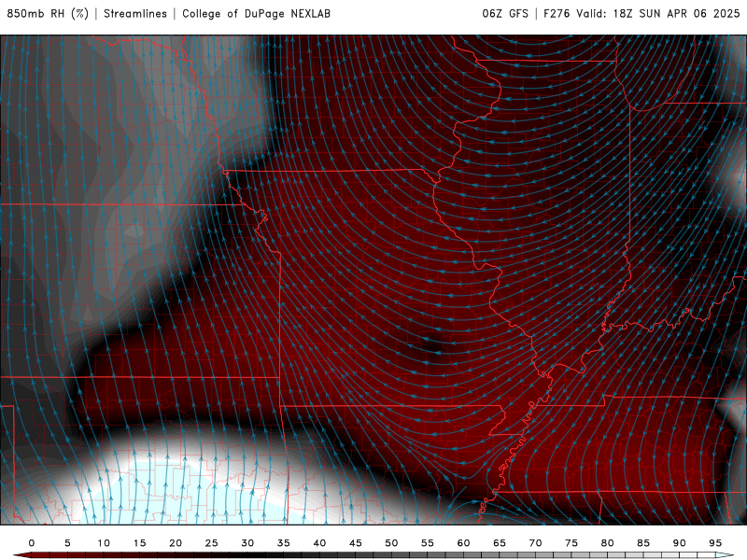Viewport: 747px width, 560px height.
Task: Select the colorbar label "50"
Action: tap(391, 543)
